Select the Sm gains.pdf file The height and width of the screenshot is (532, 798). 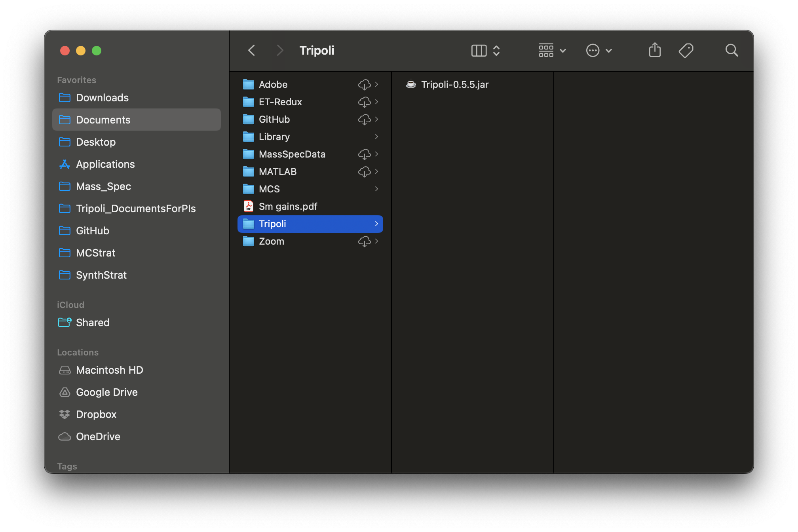(310, 206)
